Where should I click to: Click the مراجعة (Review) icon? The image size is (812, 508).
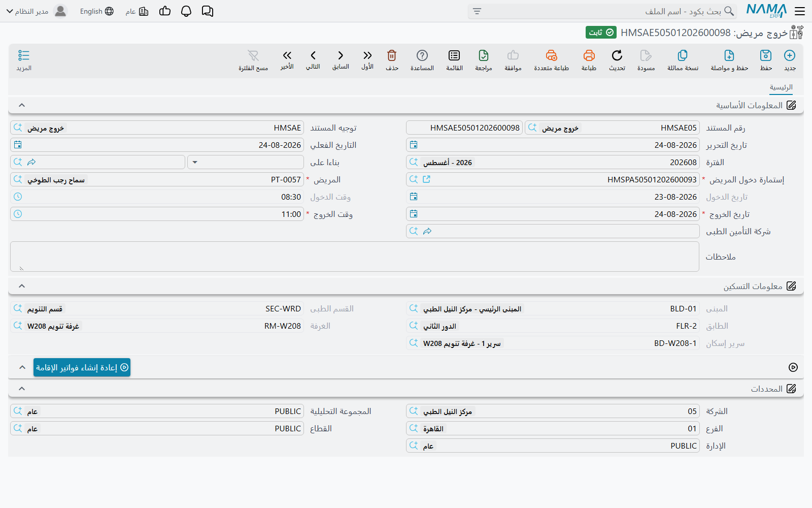pos(484,55)
